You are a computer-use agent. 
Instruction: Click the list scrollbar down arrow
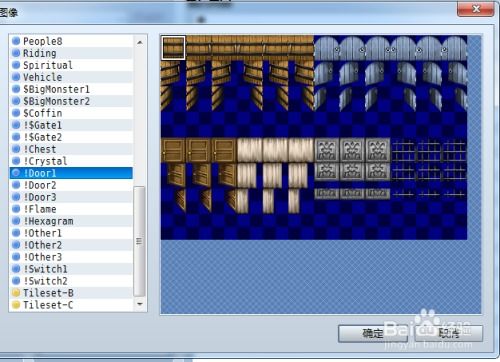(140, 304)
